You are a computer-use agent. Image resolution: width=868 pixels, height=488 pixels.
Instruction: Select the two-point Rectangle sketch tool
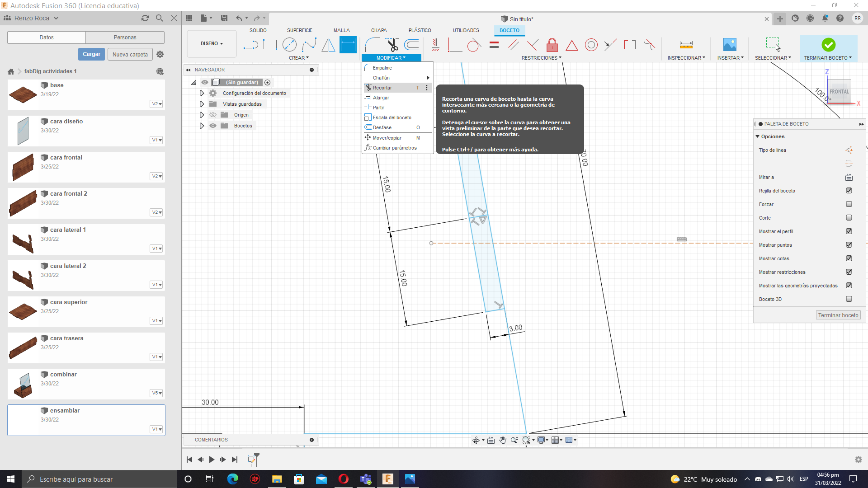point(270,45)
